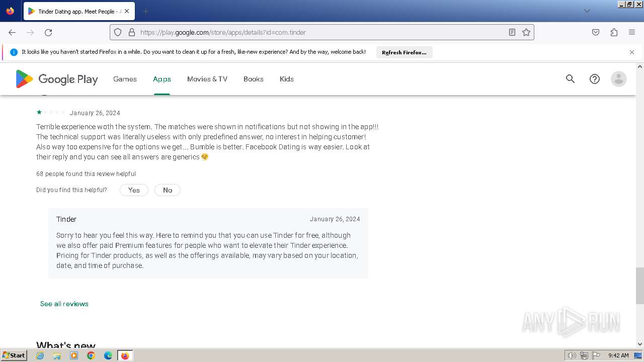Click the Tinder developer reply name
The height and width of the screenshot is (362, 644).
(x=66, y=219)
